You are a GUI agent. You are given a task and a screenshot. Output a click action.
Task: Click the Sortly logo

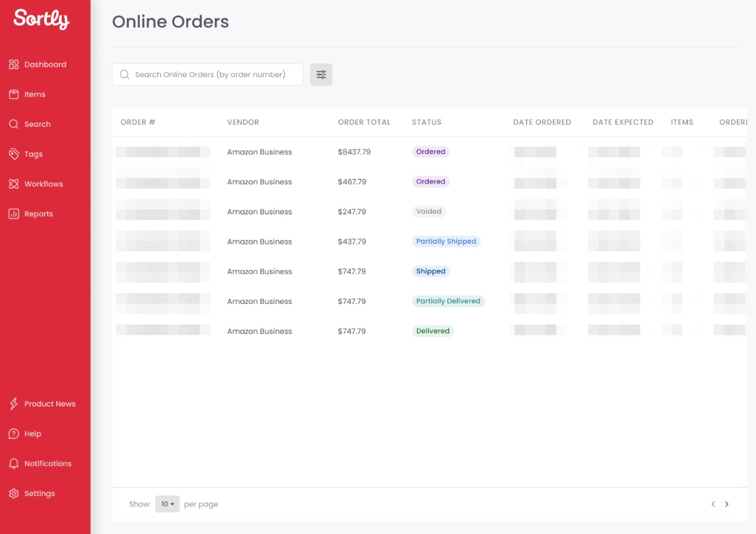[41, 20]
